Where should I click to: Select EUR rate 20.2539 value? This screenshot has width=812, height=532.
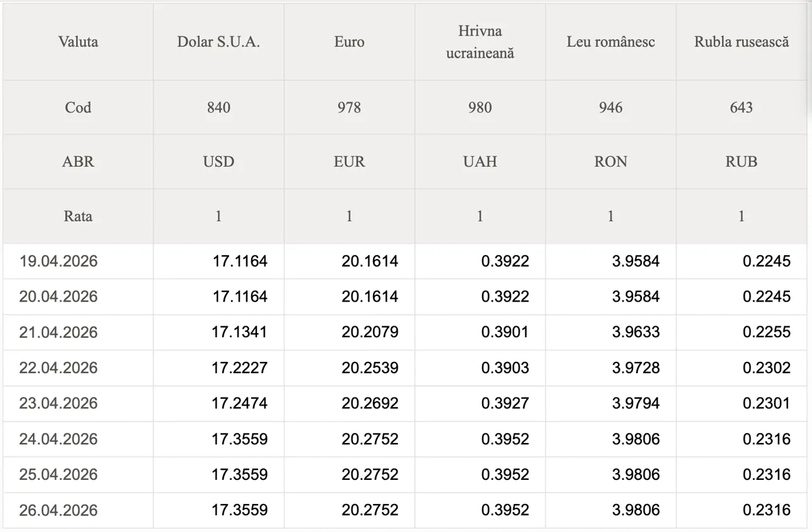coord(370,368)
